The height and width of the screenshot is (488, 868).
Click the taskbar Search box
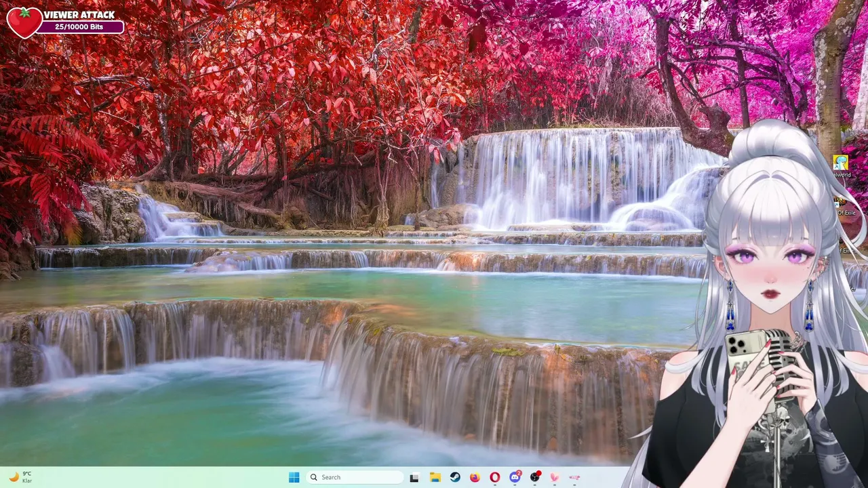tap(356, 477)
